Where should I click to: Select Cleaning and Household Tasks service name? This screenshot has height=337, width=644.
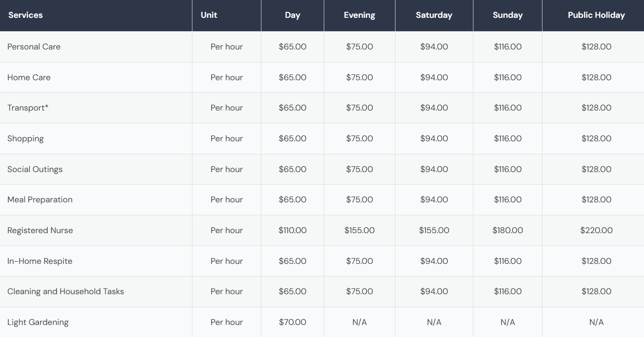(x=66, y=292)
